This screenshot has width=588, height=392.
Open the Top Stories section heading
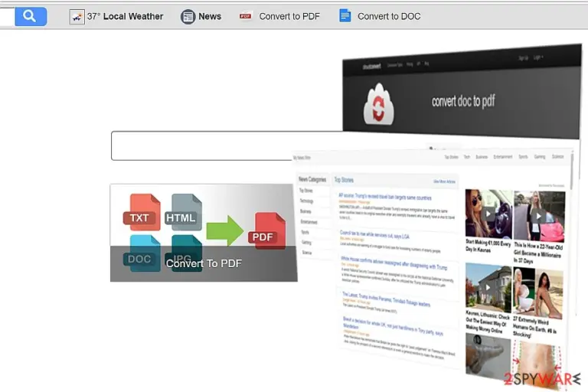pyautogui.click(x=344, y=180)
